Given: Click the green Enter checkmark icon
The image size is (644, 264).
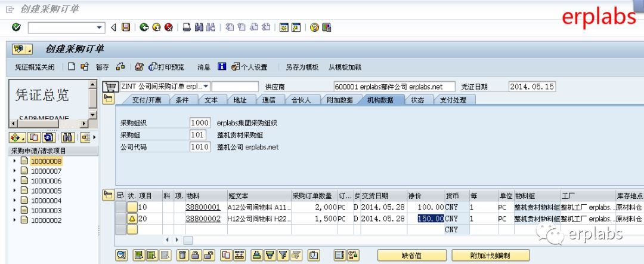Looking at the screenshot, I should click(16, 27).
